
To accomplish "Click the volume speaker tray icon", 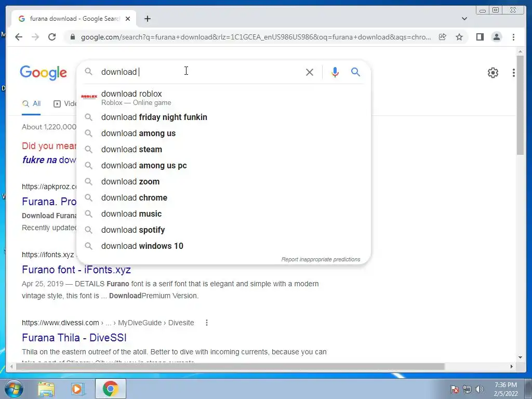I will pyautogui.click(x=480, y=389).
